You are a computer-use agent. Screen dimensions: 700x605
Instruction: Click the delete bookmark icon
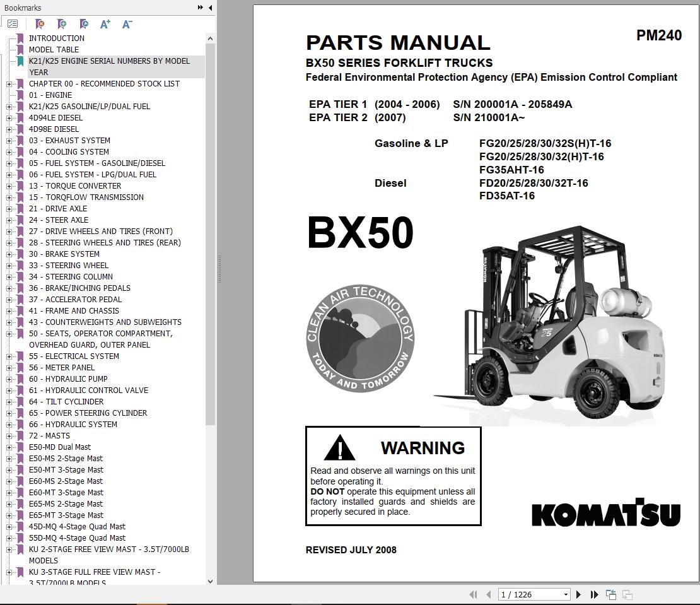tap(40, 24)
